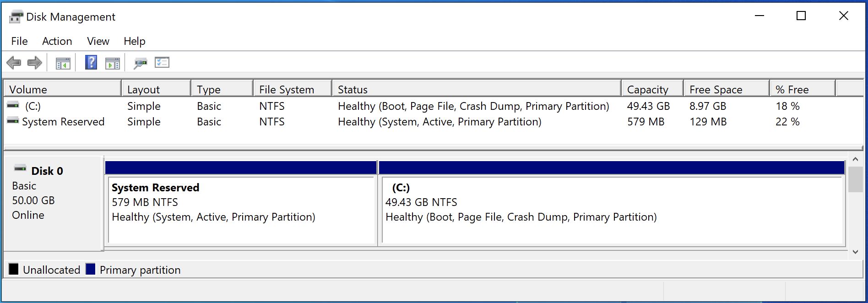Click the Back arrow toolbar icon

tap(14, 63)
